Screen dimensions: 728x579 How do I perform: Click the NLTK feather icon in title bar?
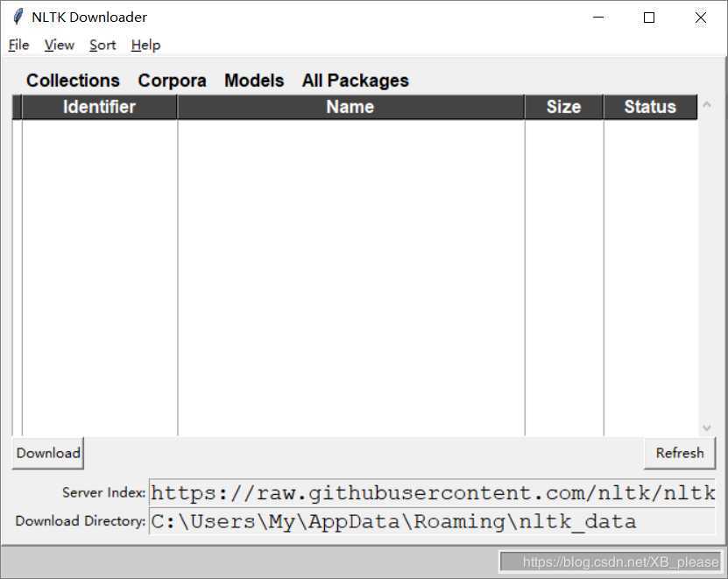tap(17, 17)
